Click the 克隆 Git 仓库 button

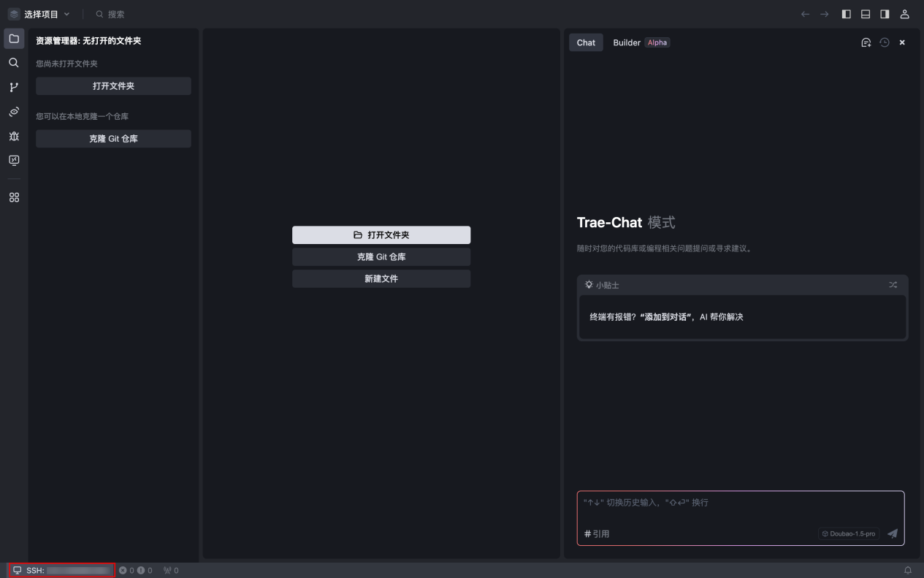click(x=381, y=256)
